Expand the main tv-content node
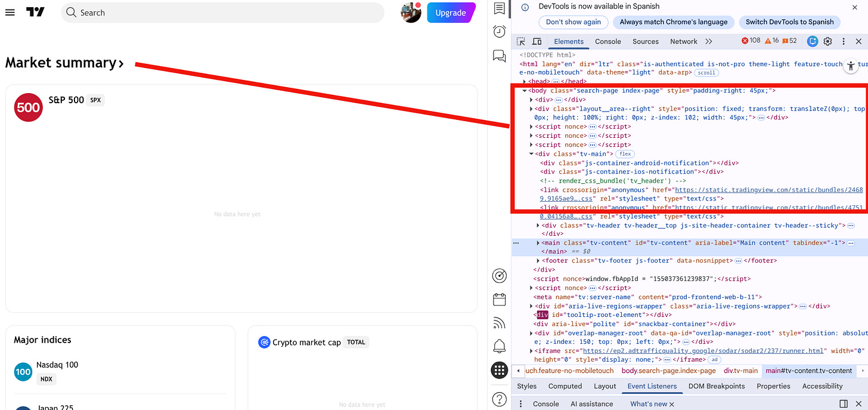 tap(538, 243)
